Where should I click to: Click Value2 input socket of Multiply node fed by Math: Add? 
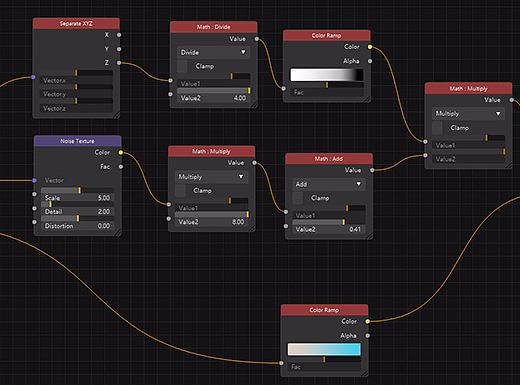[425, 155]
